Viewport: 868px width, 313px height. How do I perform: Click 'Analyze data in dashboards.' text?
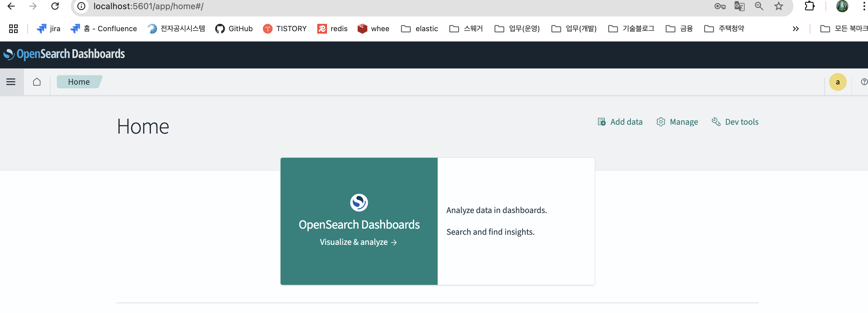pyautogui.click(x=496, y=210)
